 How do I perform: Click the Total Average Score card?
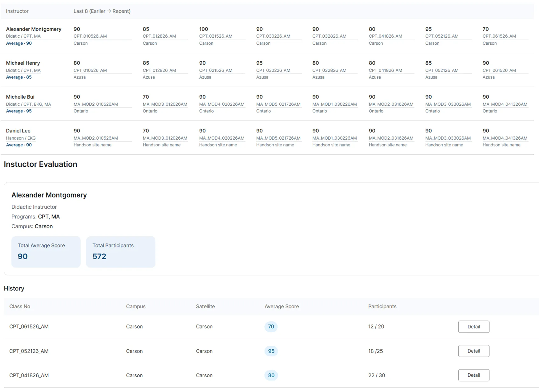tap(46, 252)
